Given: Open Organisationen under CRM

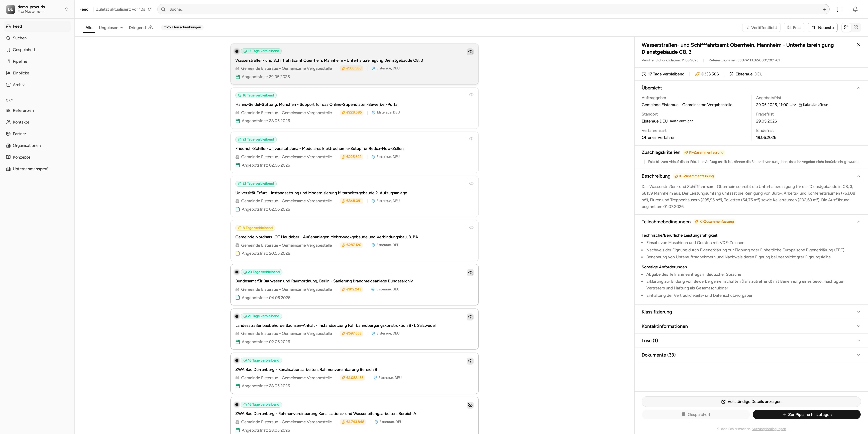Looking at the screenshot, I should [37, 146].
